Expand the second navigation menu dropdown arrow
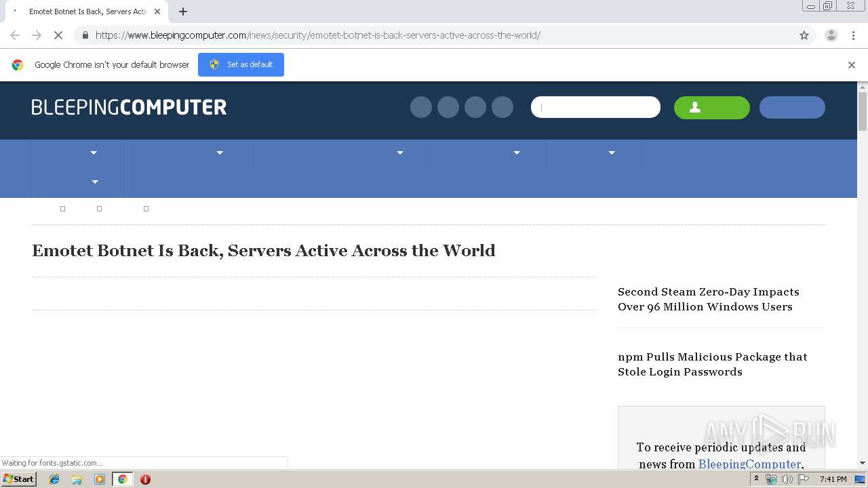Image resolution: width=868 pixels, height=488 pixels. point(220,152)
